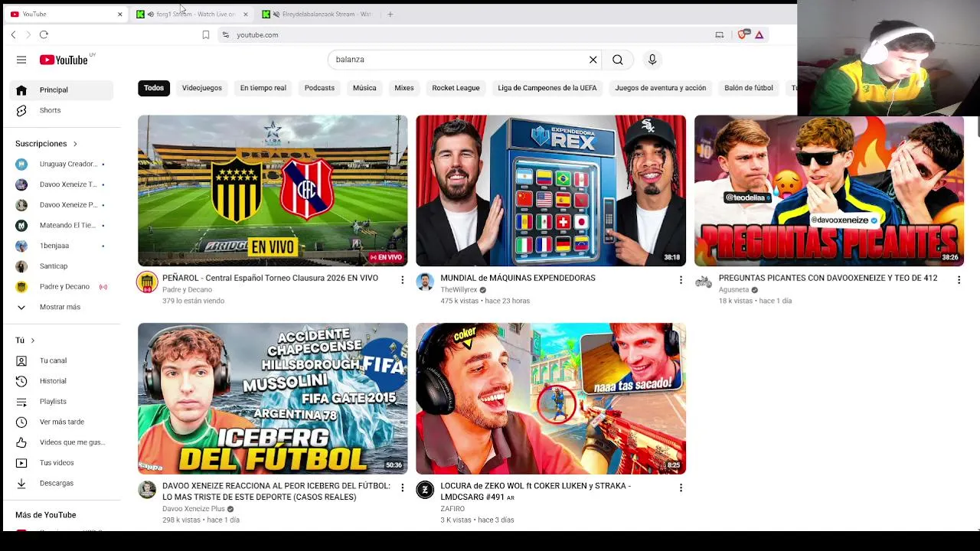Play the Iceberg del Fútbol thumbnail

click(x=273, y=399)
